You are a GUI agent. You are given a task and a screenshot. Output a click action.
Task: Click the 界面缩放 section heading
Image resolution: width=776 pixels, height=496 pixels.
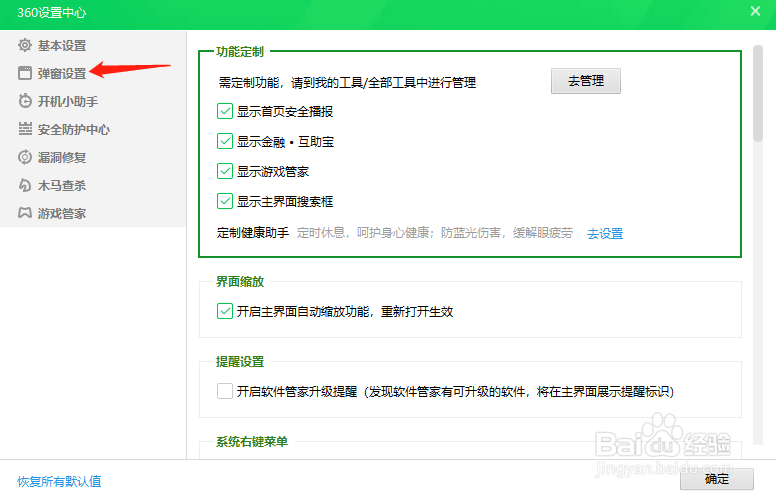pyautogui.click(x=240, y=282)
